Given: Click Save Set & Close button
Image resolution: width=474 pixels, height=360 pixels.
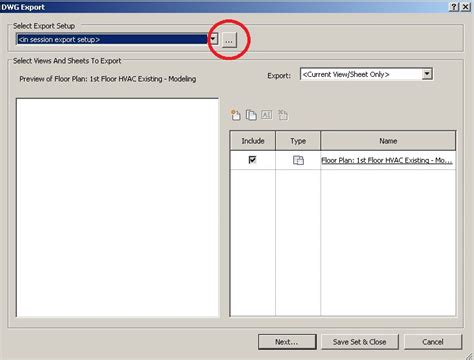Looking at the screenshot, I should 359,342.
